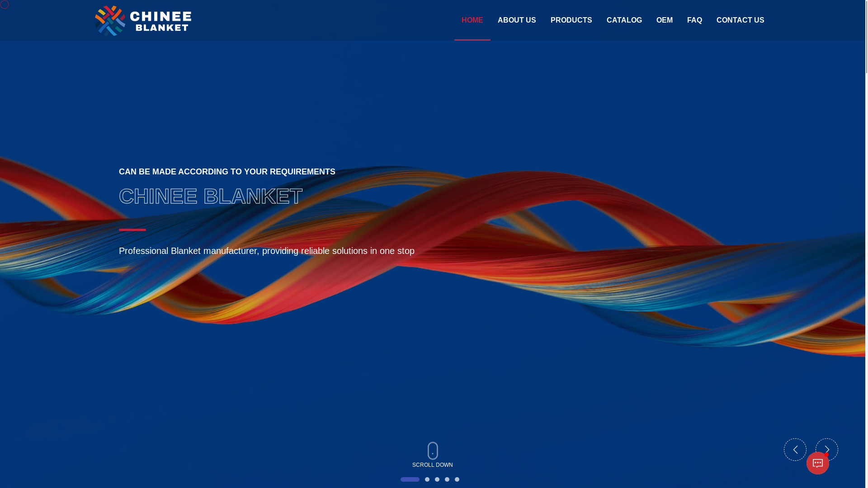Open the PRODUCTS menu
868x488 pixels.
pyautogui.click(x=571, y=20)
